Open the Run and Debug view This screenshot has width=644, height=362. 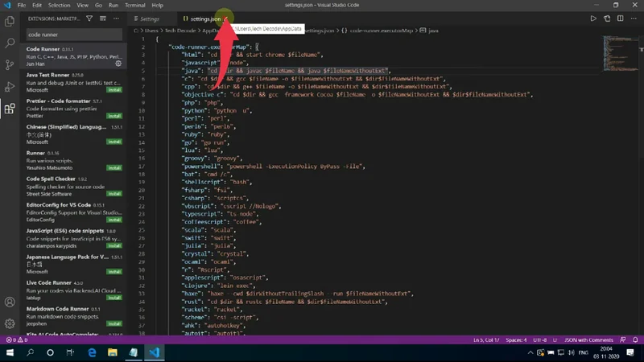(x=10, y=87)
